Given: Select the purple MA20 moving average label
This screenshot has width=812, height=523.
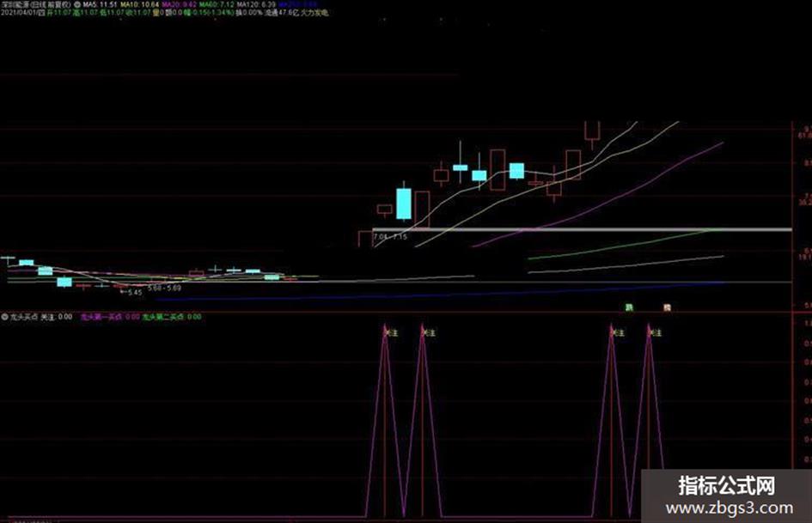Looking at the screenshot, I should point(180,4).
